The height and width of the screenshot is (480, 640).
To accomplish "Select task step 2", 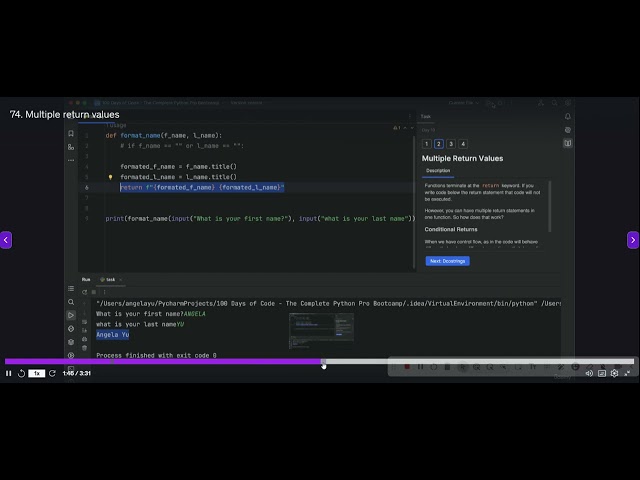I will pyautogui.click(x=439, y=144).
